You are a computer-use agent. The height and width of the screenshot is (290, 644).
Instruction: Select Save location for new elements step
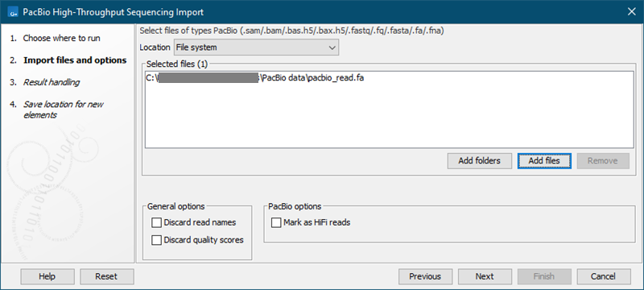click(x=64, y=110)
